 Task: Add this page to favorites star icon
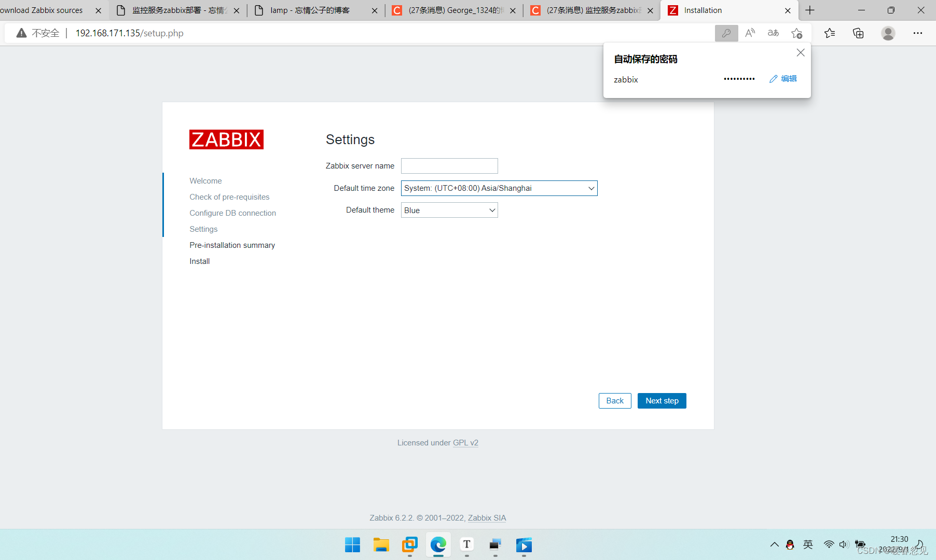point(797,33)
